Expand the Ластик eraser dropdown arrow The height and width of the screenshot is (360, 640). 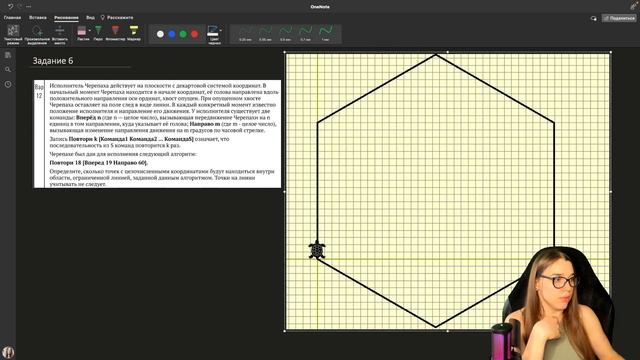click(x=90, y=31)
